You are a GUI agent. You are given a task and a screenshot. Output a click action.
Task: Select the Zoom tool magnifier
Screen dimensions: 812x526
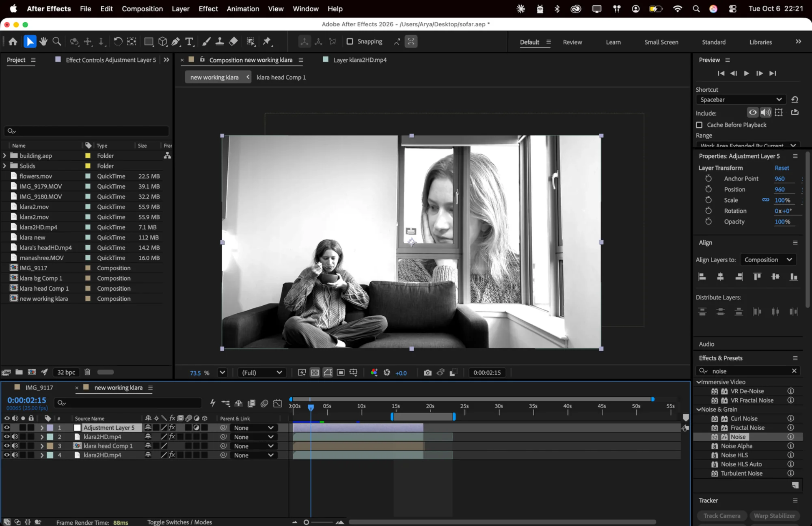(57, 41)
